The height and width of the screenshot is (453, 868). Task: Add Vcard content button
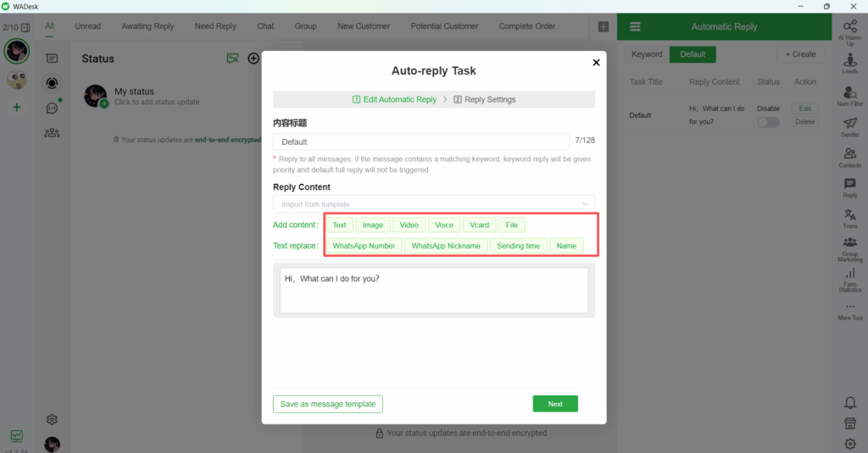[480, 225]
